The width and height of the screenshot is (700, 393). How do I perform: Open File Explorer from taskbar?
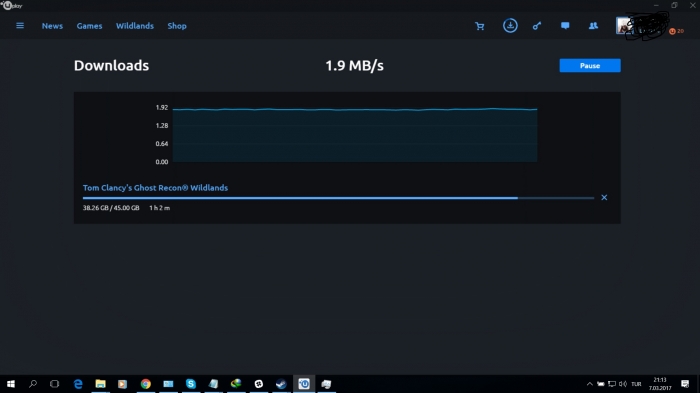click(100, 384)
